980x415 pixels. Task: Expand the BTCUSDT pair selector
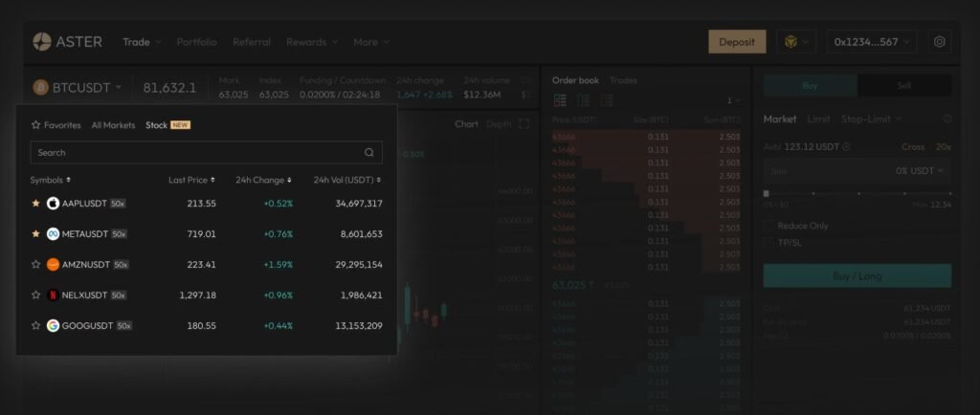click(x=77, y=88)
